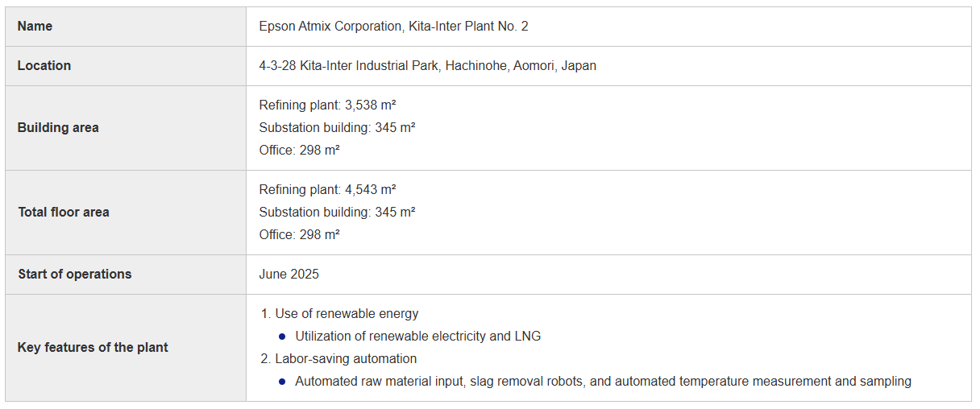
Task: Click Labor-saving automation list item
Action: click(346, 359)
